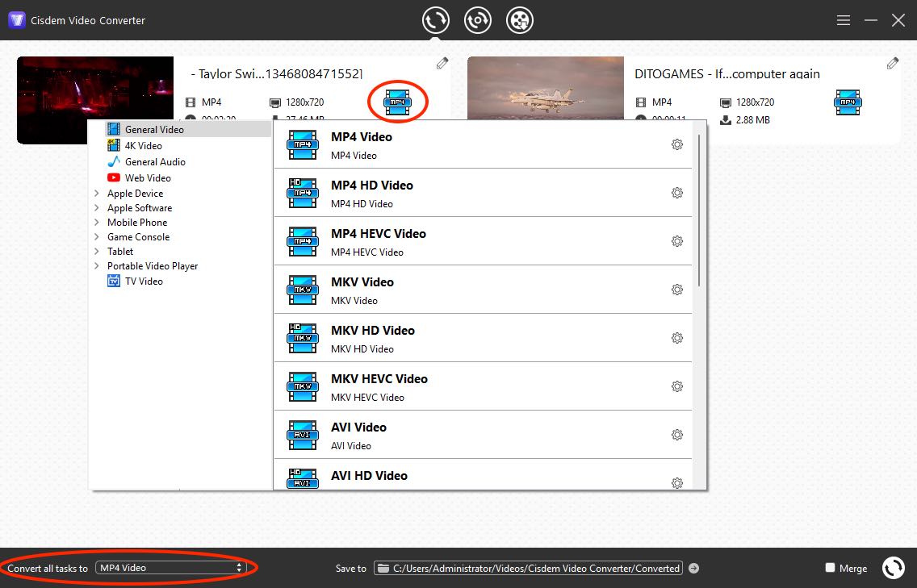Choose the MP4 Video format
Viewport: 917px width, 588px height.
[x=483, y=144]
